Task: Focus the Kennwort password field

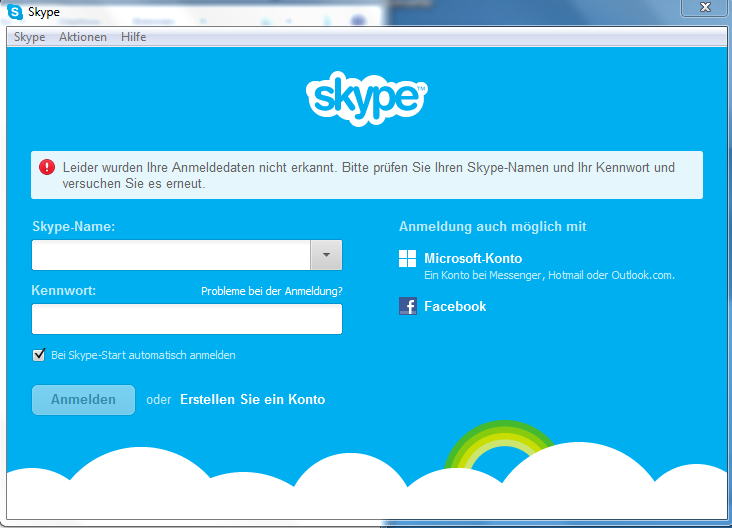Action: click(187, 319)
